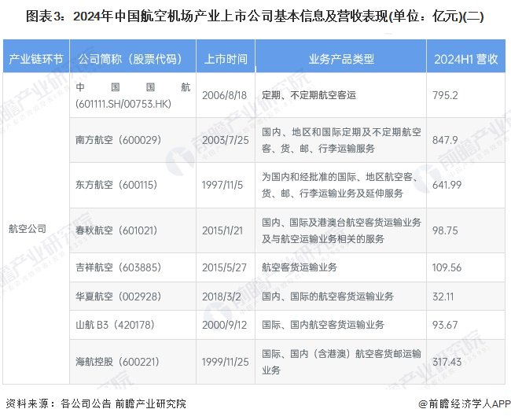Screen dimensions: 511x420
Task: Click 海航控股 business description mentioning 含港澳
Action: click(x=341, y=362)
